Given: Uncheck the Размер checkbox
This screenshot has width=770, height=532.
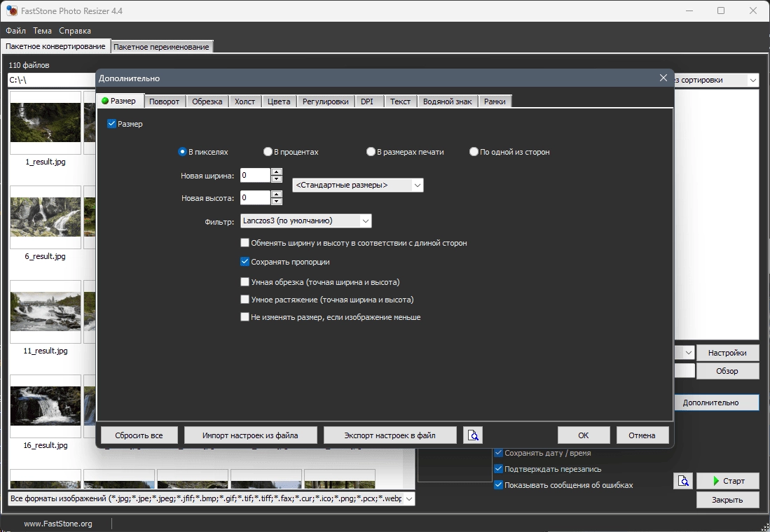Looking at the screenshot, I should click(111, 124).
